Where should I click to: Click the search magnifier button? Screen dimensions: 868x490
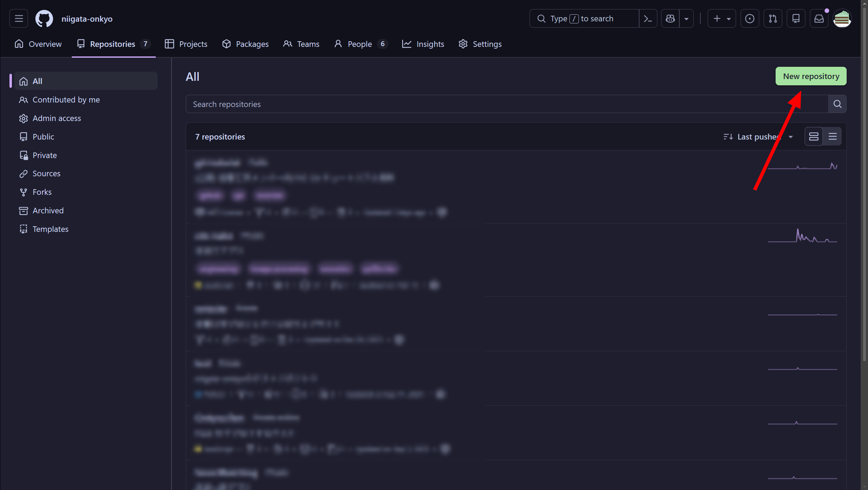tap(838, 104)
